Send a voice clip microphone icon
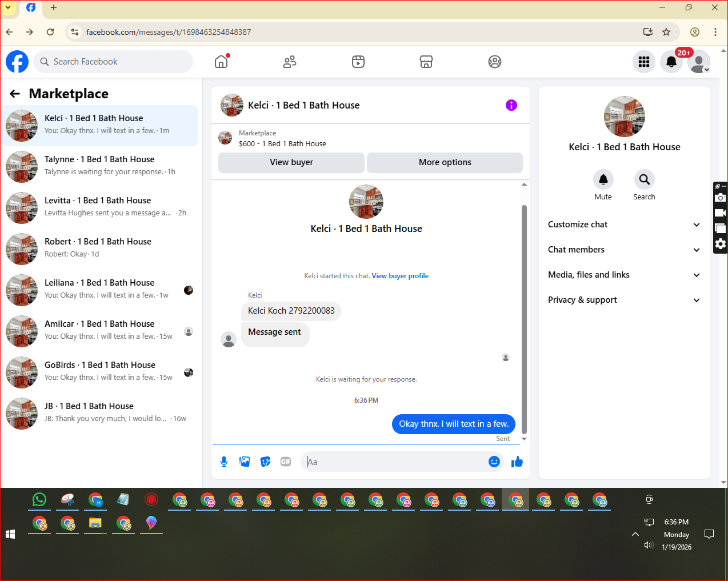This screenshot has height=581, width=728. coord(224,462)
